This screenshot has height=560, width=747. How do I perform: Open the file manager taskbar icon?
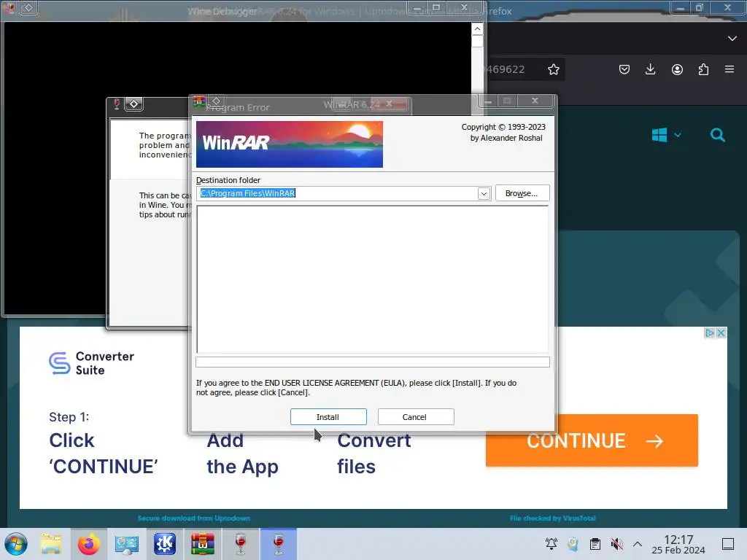pyautogui.click(x=51, y=544)
